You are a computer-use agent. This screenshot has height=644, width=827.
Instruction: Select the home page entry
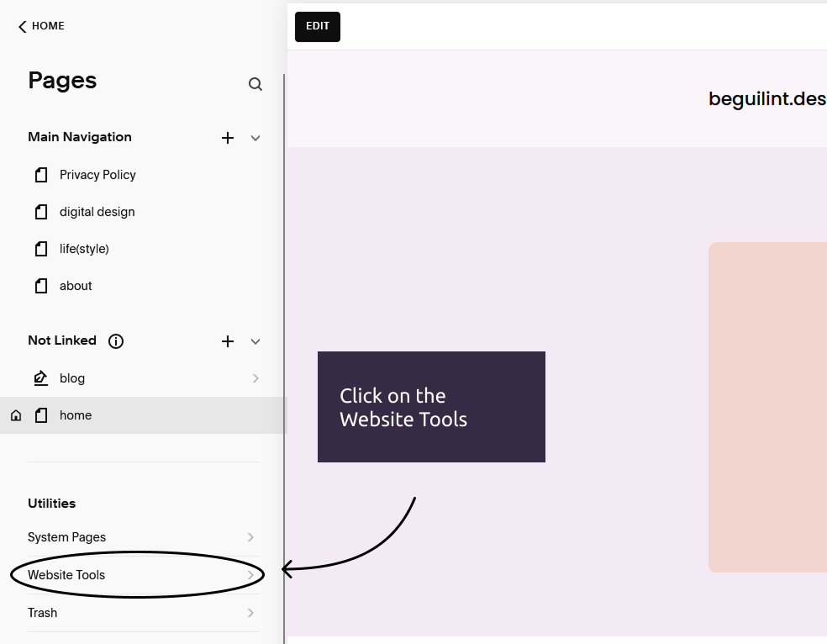coord(144,415)
